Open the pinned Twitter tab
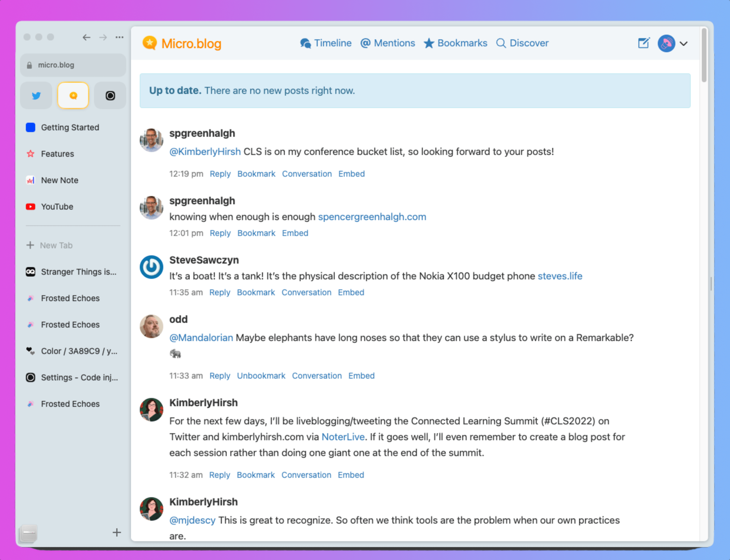Screen dimensions: 730x560 [36, 96]
